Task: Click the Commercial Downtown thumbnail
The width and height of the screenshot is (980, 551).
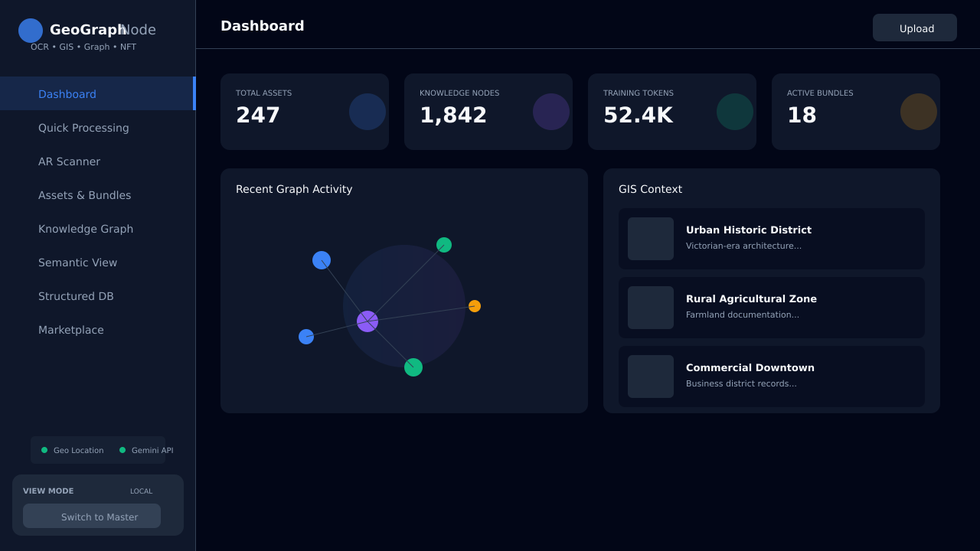Action: (x=651, y=377)
